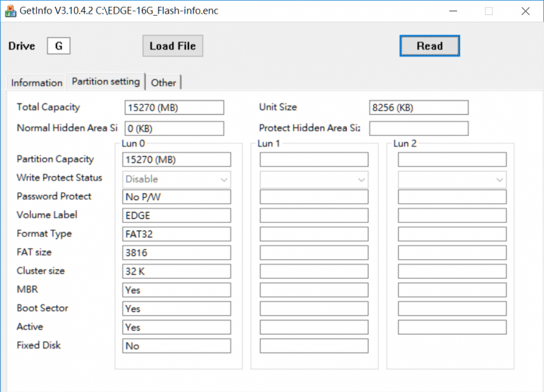Click Lun 0 Password Protect field No P/W

pyautogui.click(x=177, y=197)
